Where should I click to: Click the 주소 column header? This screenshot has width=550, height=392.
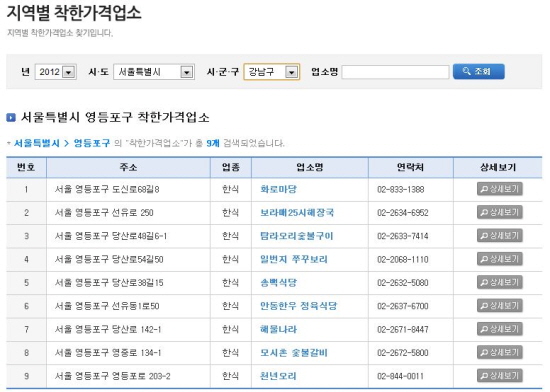coord(128,167)
